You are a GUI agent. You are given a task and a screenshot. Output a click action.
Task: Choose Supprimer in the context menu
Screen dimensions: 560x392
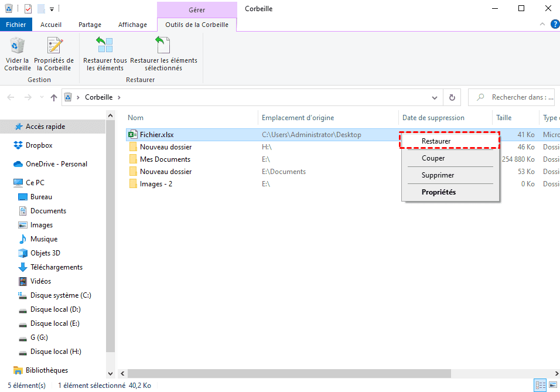point(450,175)
